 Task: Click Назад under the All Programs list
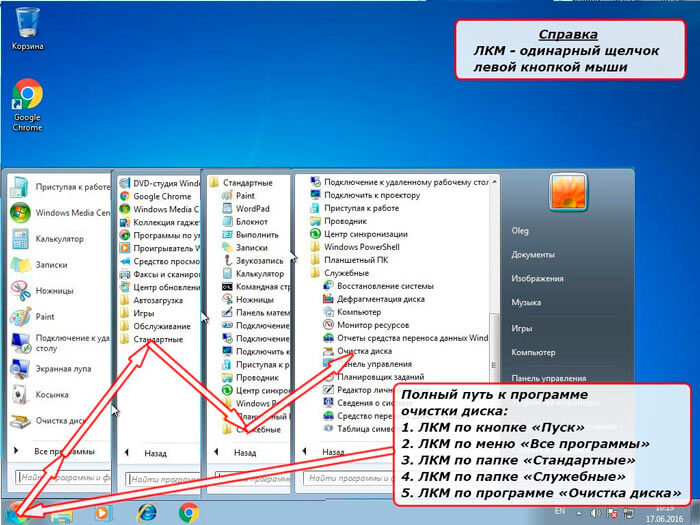tap(155, 454)
